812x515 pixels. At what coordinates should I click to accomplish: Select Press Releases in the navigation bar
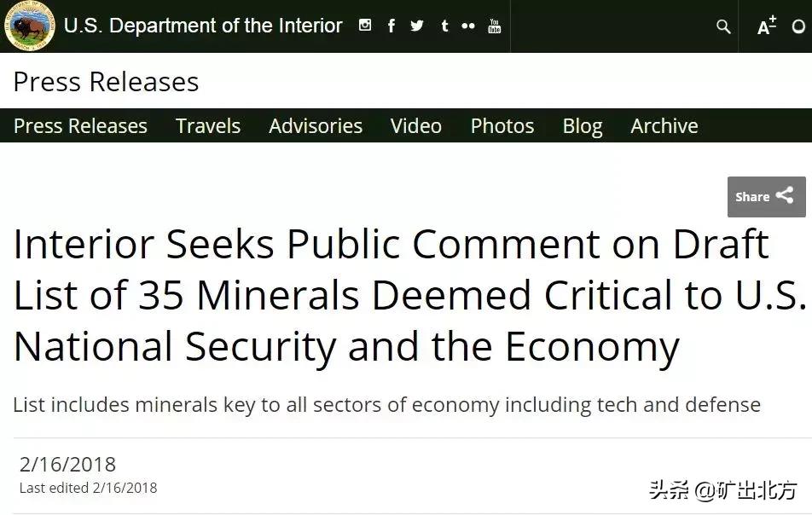pos(80,126)
